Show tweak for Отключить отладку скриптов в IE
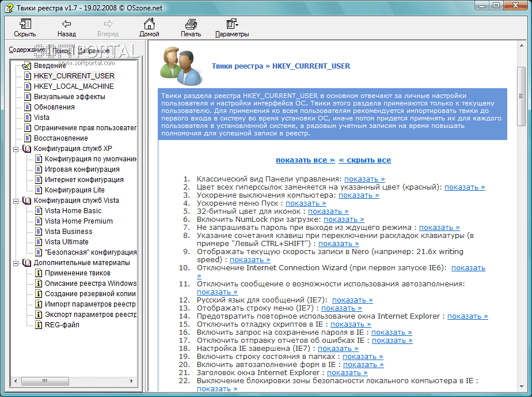This screenshot has width=532, height=397. (x=351, y=324)
